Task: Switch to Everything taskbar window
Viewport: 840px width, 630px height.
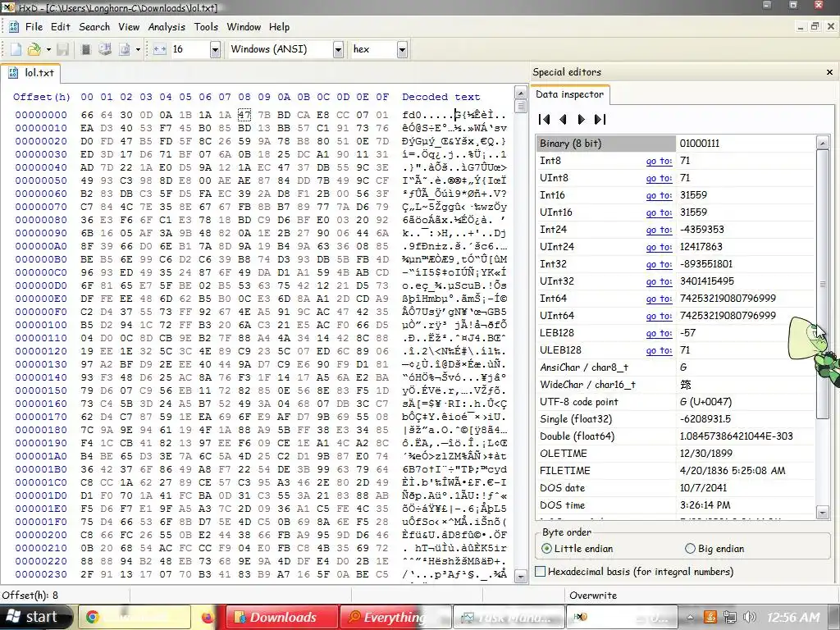Action: click(395, 617)
